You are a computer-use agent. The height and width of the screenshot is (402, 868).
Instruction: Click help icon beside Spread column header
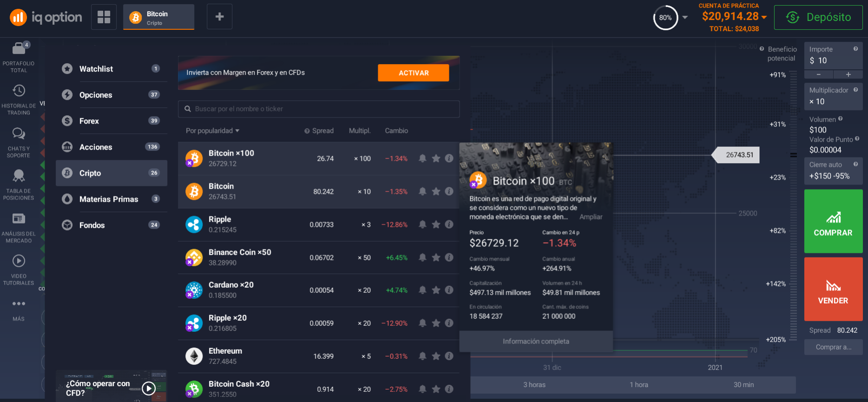[x=307, y=131]
